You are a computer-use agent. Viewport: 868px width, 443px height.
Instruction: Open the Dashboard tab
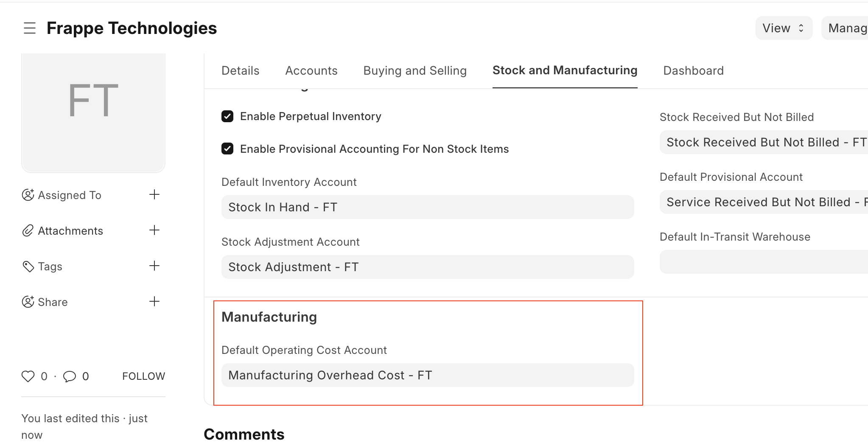693,70
